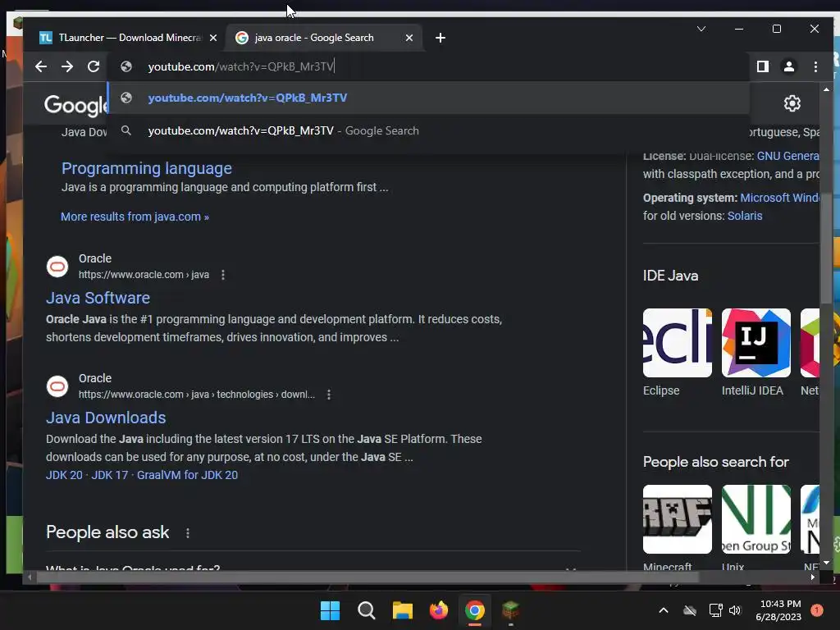Click Oracle favicon of Java Downloads result
Viewport: 840px width, 630px height.
[57, 386]
